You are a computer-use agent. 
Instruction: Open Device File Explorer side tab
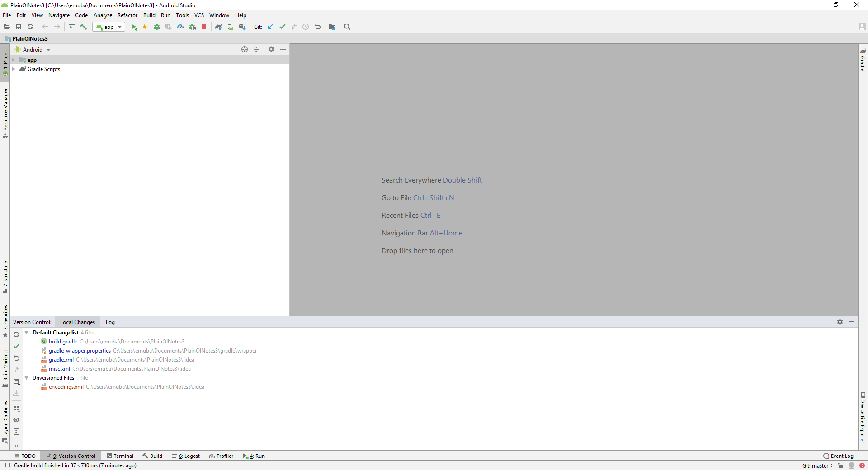pos(863,417)
